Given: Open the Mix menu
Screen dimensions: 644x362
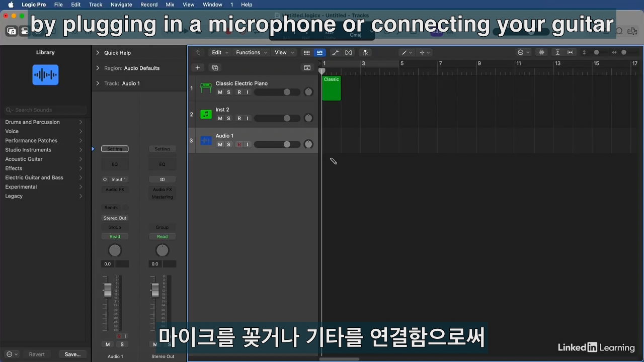Looking at the screenshot, I should click(x=170, y=5).
